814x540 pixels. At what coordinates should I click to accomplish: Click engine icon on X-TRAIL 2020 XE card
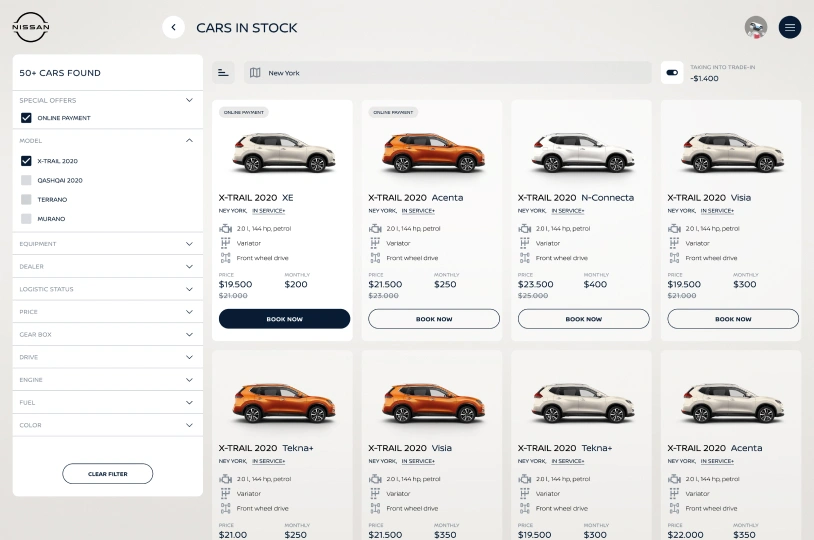[225, 229]
